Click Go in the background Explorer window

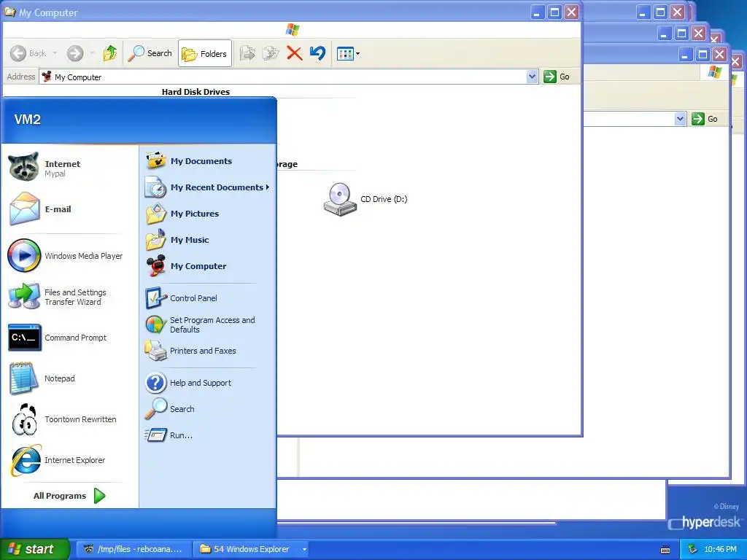pos(705,119)
